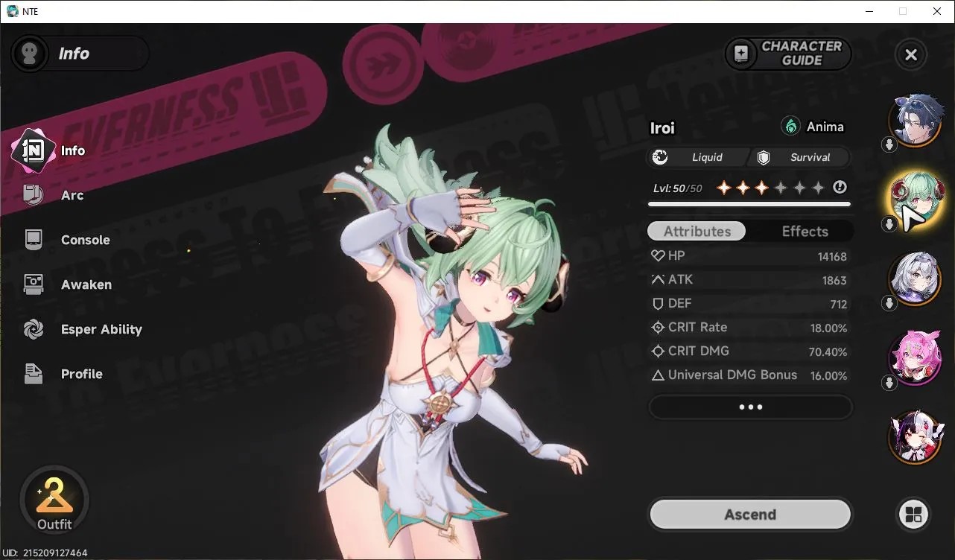Click the arrow badge on the sunglasses character

pyautogui.click(x=889, y=144)
